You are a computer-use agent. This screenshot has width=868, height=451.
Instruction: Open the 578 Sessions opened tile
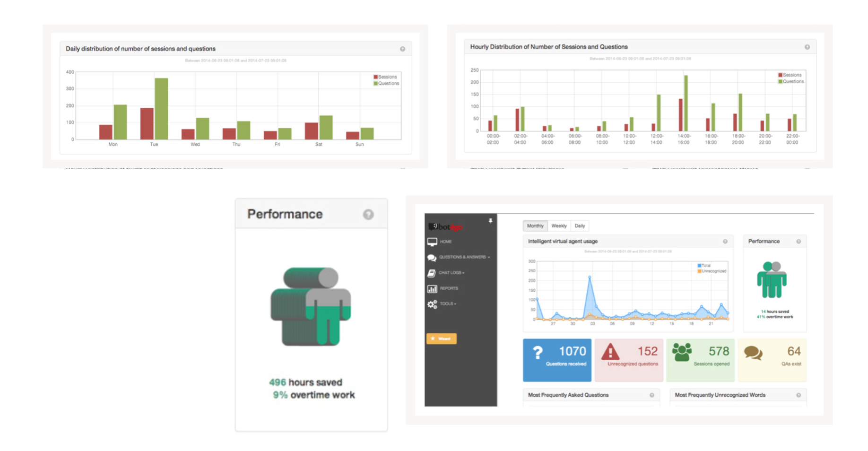[700, 360]
